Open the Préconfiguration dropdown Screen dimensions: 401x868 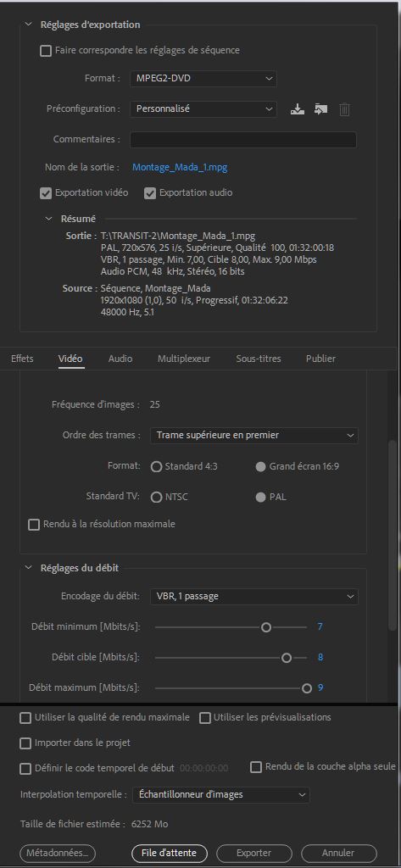tap(203, 109)
